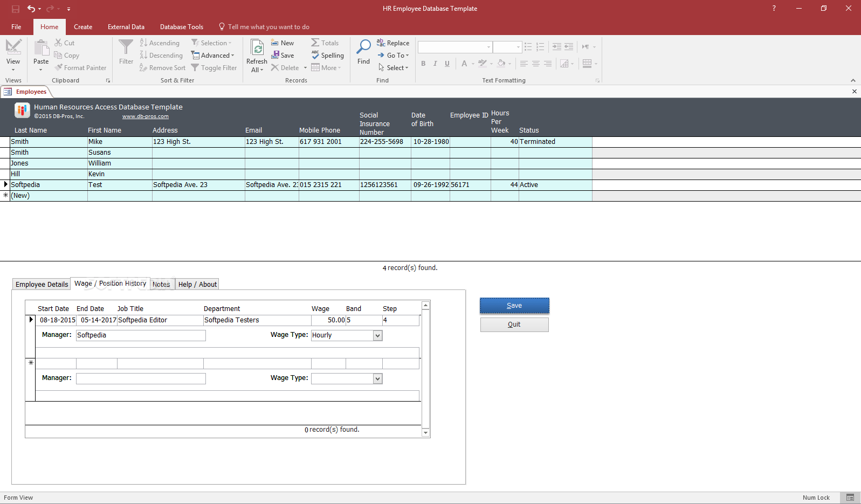Click the Redo arrow
The image size is (861, 504).
(50, 9)
